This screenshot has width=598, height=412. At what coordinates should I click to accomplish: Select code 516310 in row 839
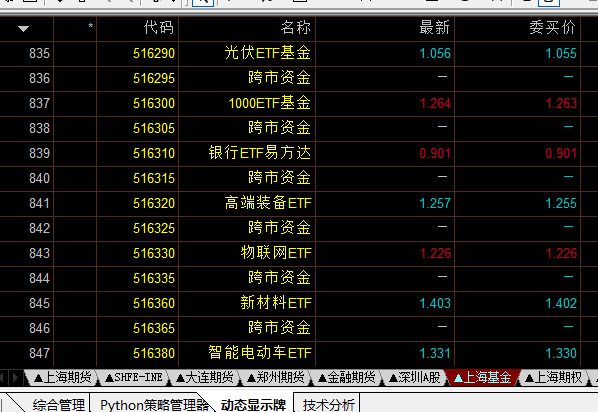pyautogui.click(x=154, y=153)
